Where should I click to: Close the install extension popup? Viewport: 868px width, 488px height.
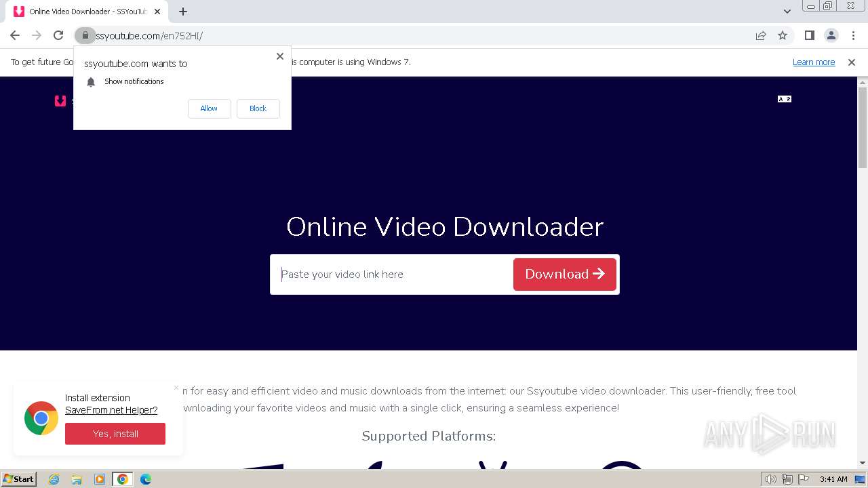click(176, 388)
